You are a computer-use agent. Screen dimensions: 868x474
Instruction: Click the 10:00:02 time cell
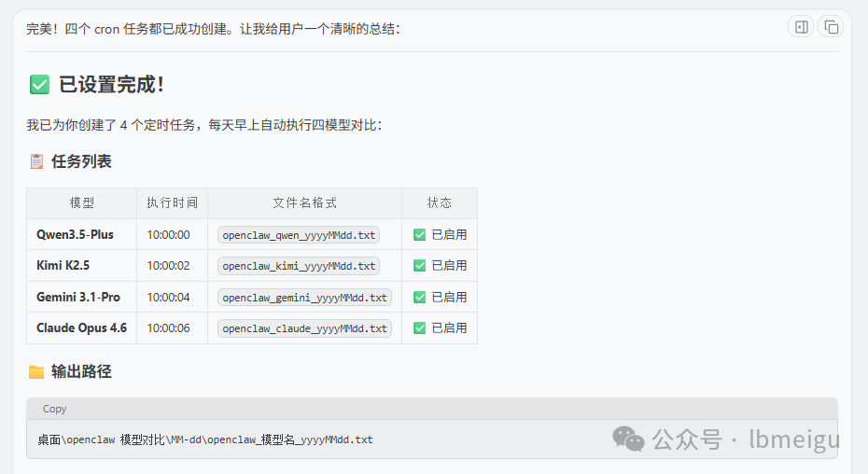[172, 265]
